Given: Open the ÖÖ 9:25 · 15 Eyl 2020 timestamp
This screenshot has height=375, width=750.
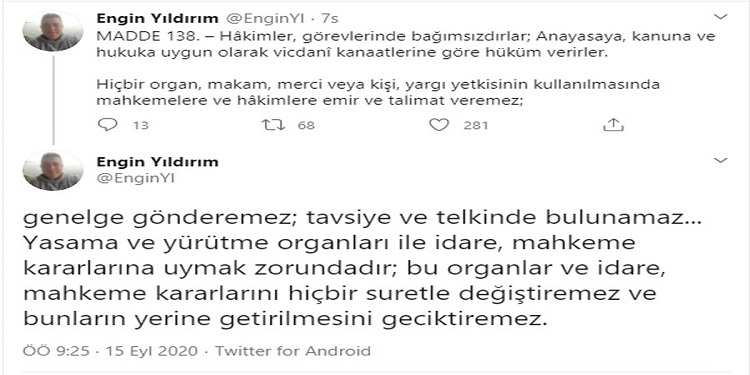Looking at the screenshot, I should click(x=110, y=351).
